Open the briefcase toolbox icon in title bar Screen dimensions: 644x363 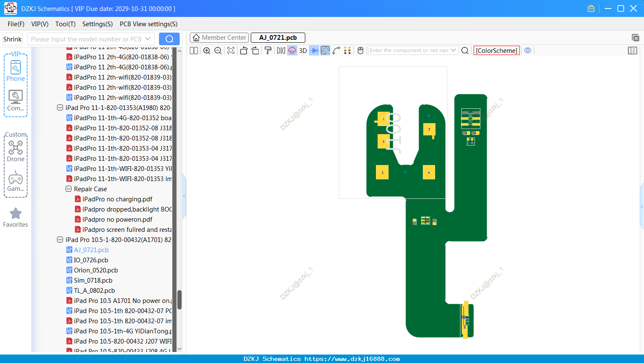pyautogui.click(x=591, y=8)
